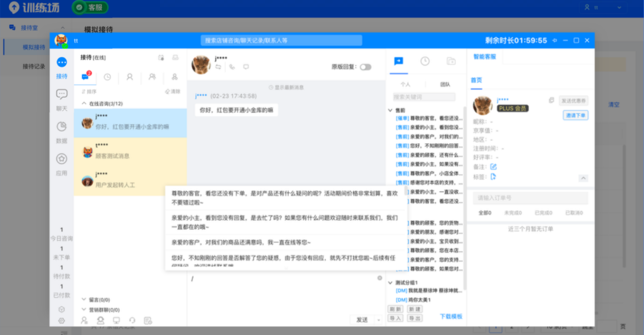The height and width of the screenshot is (335, 644).
Task: Expand the 营销群聊(0/0) group
Action: (x=84, y=310)
